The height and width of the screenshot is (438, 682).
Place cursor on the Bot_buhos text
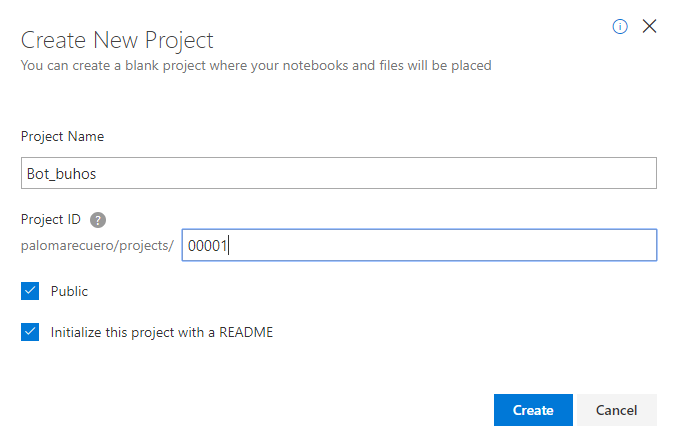pyautogui.click(x=61, y=174)
